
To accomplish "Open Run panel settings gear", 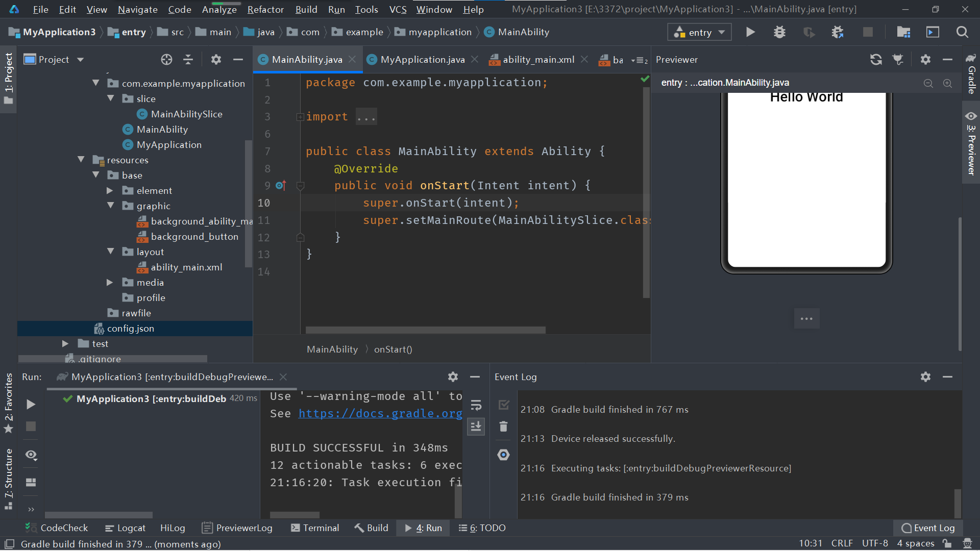I will click(453, 377).
